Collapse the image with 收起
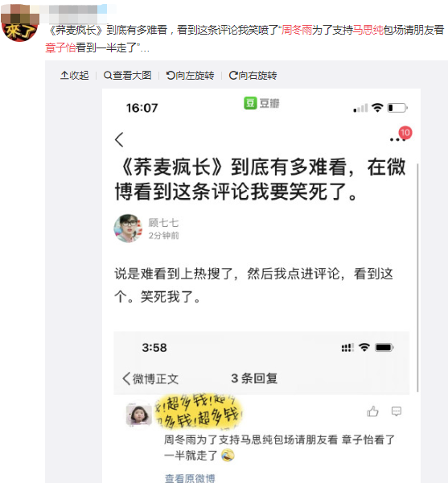This screenshot has width=448, height=483. (x=75, y=75)
